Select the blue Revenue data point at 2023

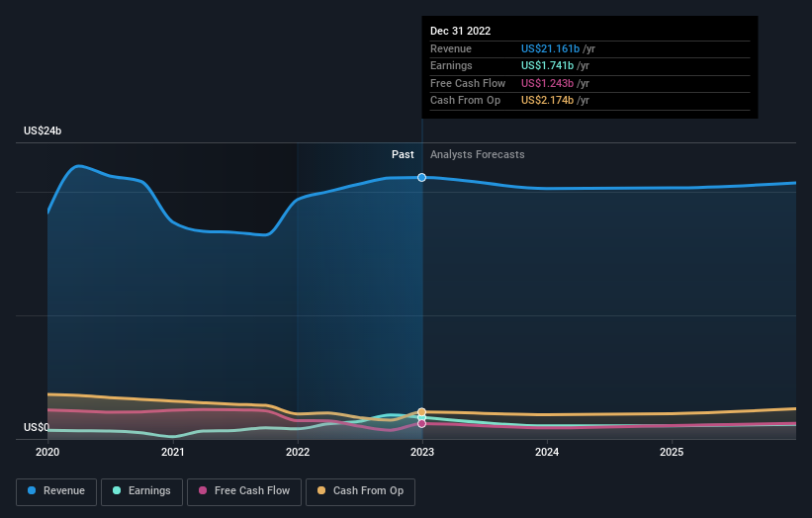(x=422, y=178)
